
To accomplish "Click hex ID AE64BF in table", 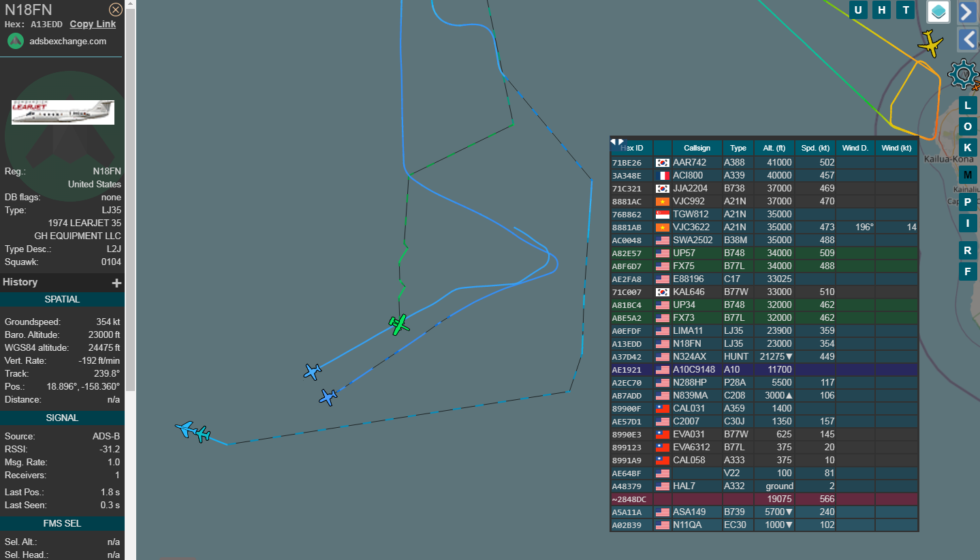I will (x=627, y=473).
